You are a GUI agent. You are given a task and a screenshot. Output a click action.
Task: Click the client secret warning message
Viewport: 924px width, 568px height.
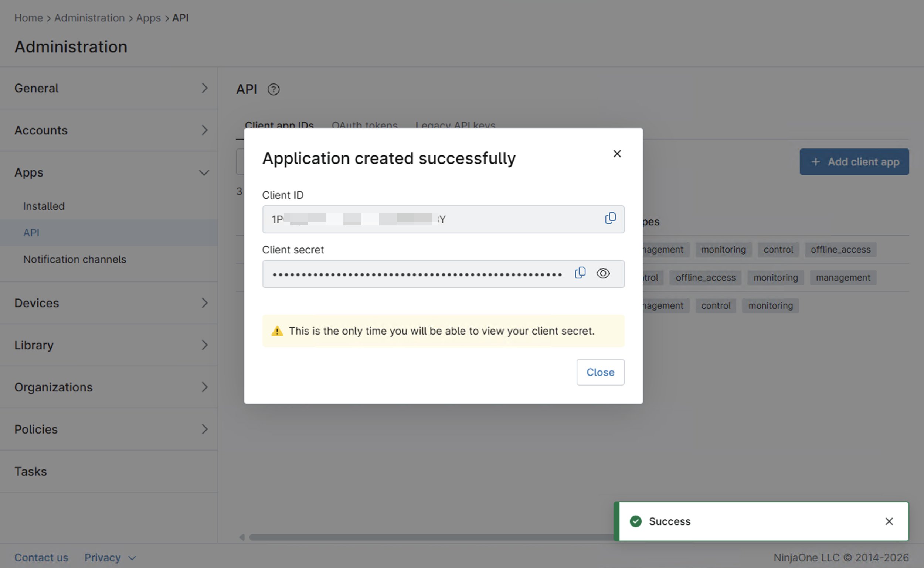(442, 331)
